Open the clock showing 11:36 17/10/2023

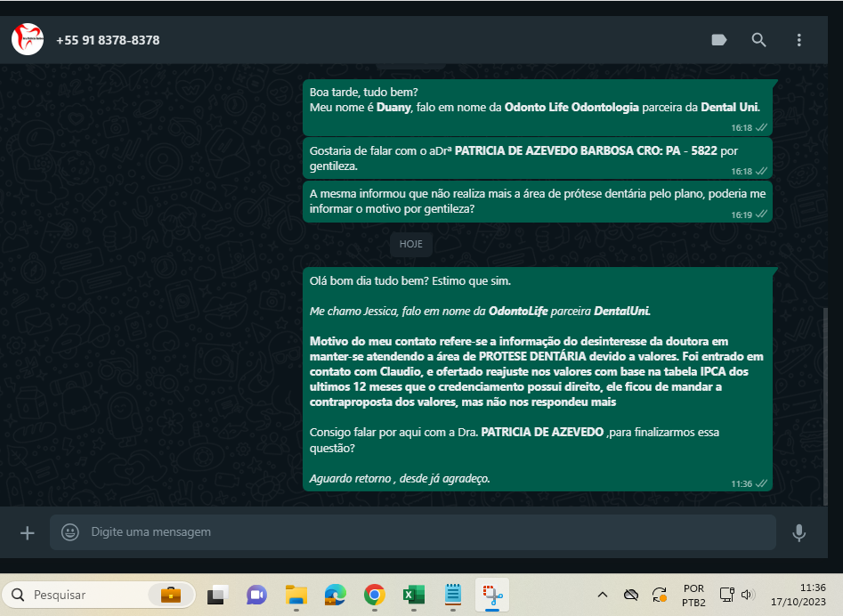point(798,595)
